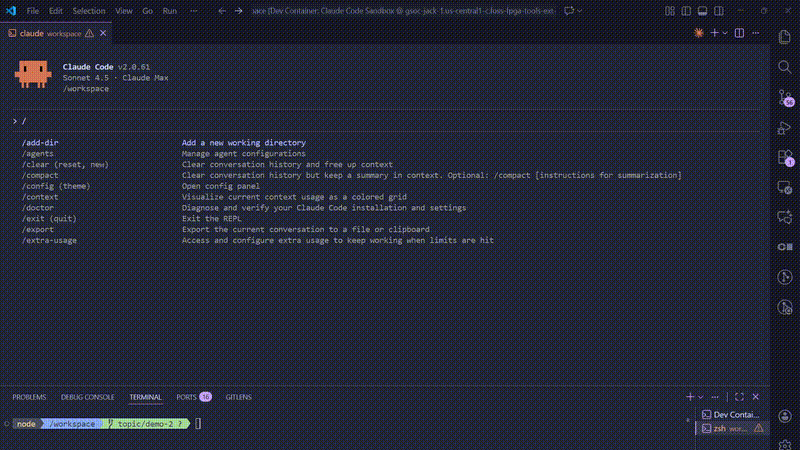Click the new terminal plus in editor toolbar
Screen dimensions: 800x450
click(714, 33)
